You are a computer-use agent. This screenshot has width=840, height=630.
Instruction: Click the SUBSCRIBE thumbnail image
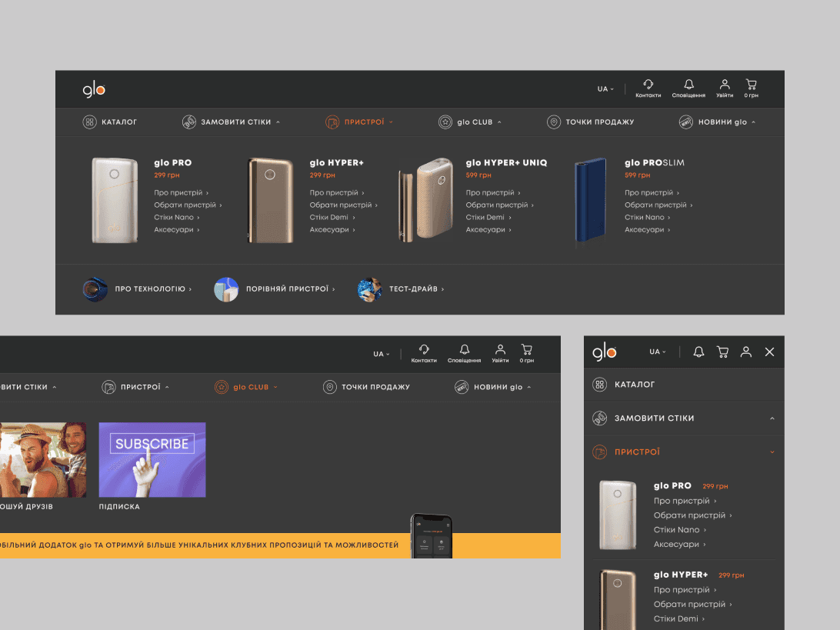click(x=152, y=460)
